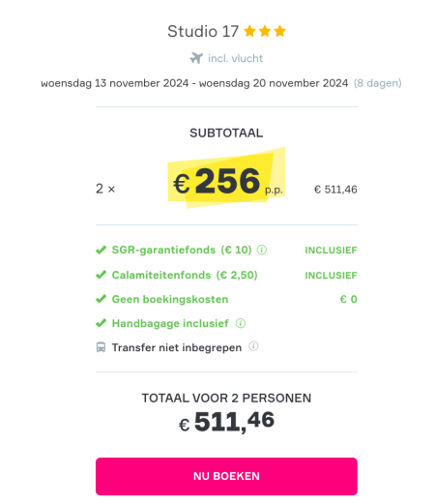Click the middle rating star
This screenshot has height=504, width=435.
click(265, 31)
